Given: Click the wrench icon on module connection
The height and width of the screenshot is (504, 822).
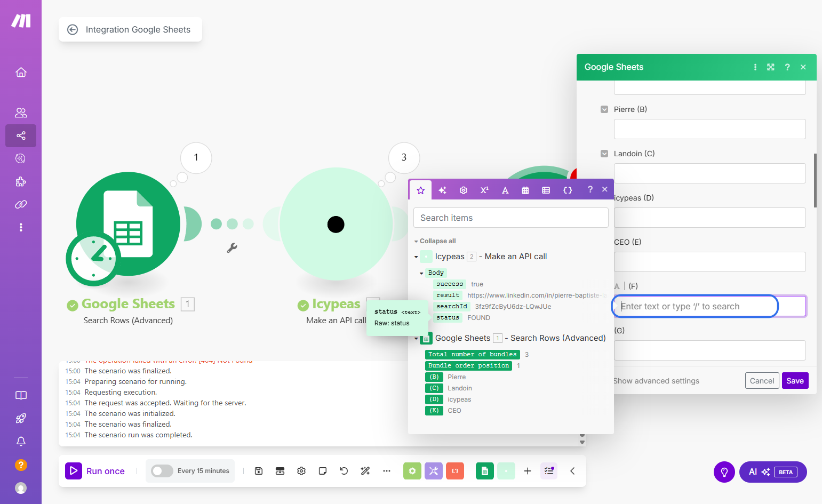Looking at the screenshot, I should (x=232, y=247).
